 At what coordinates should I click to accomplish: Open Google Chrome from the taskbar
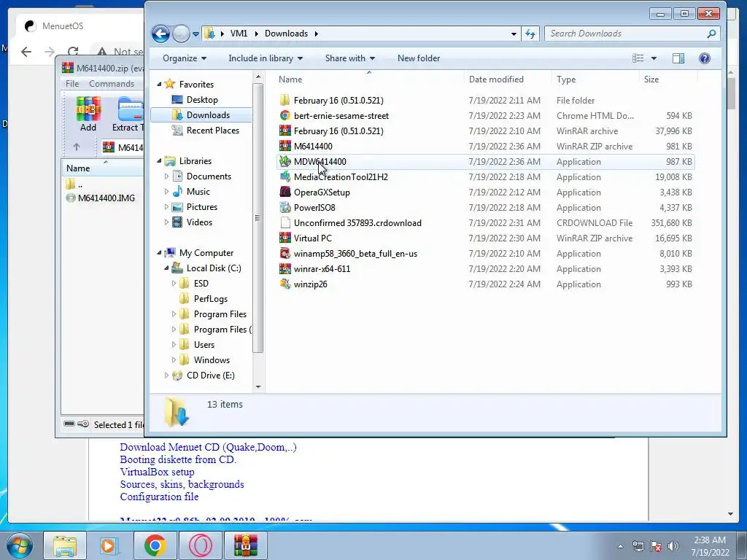click(x=155, y=545)
